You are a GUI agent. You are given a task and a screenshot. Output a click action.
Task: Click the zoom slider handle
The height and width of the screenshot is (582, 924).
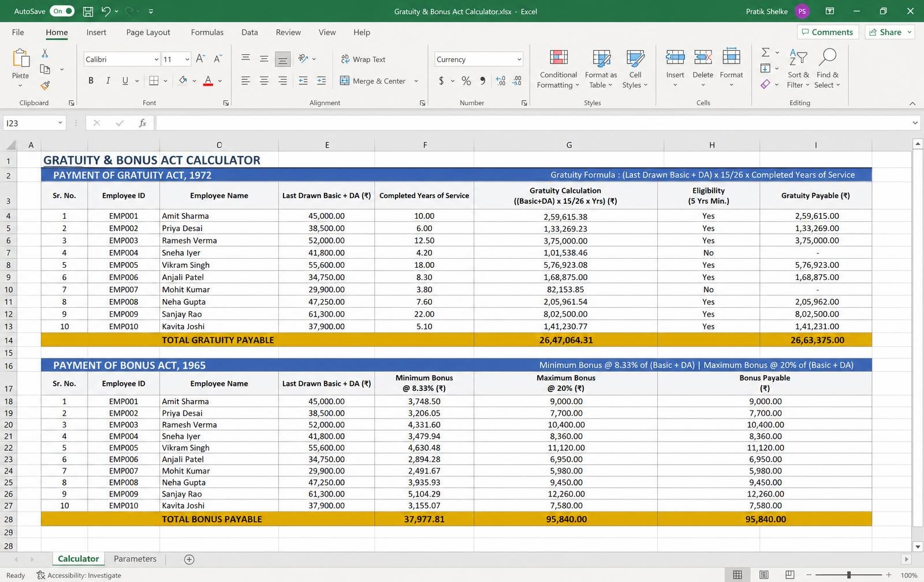(x=848, y=575)
